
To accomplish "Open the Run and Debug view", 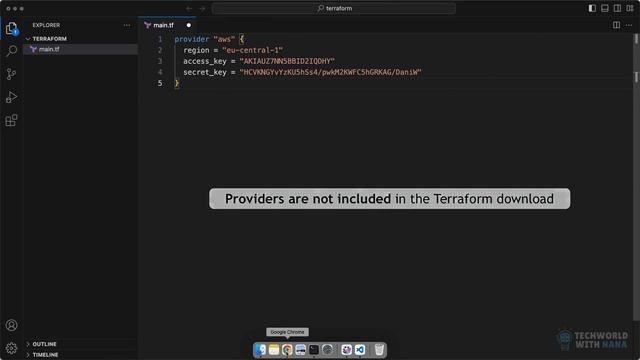I will pos(11,97).
